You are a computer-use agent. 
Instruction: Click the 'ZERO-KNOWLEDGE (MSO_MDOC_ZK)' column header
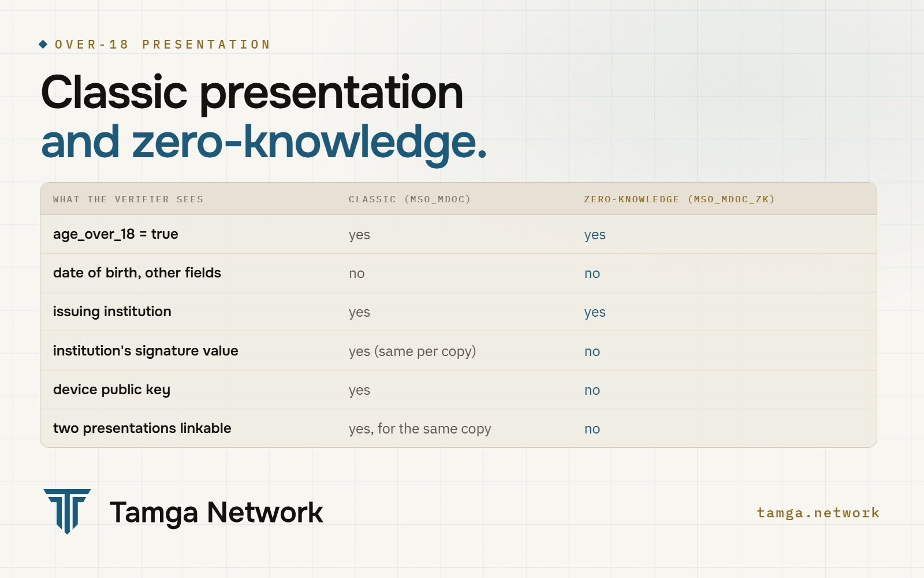point(679,199)
